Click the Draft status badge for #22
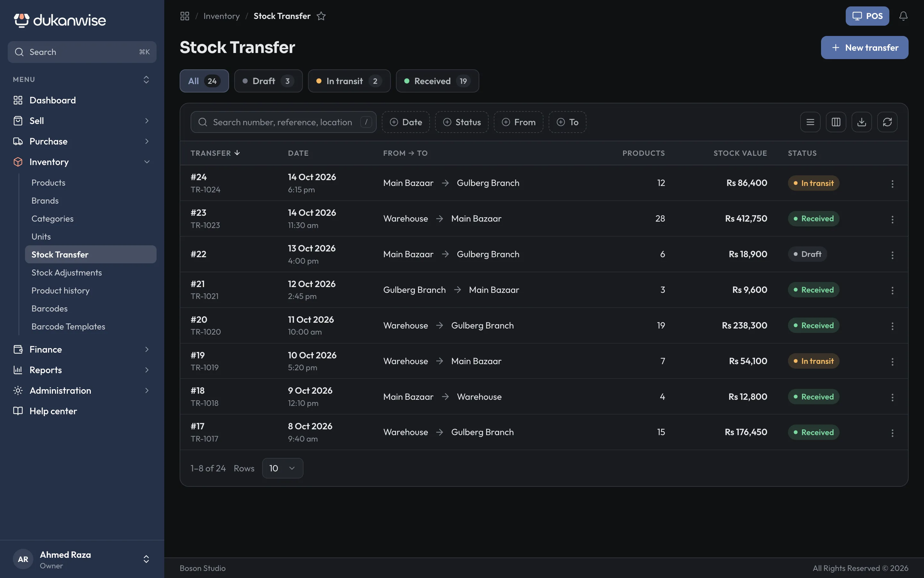924x578 pixels. pos(807,254)
